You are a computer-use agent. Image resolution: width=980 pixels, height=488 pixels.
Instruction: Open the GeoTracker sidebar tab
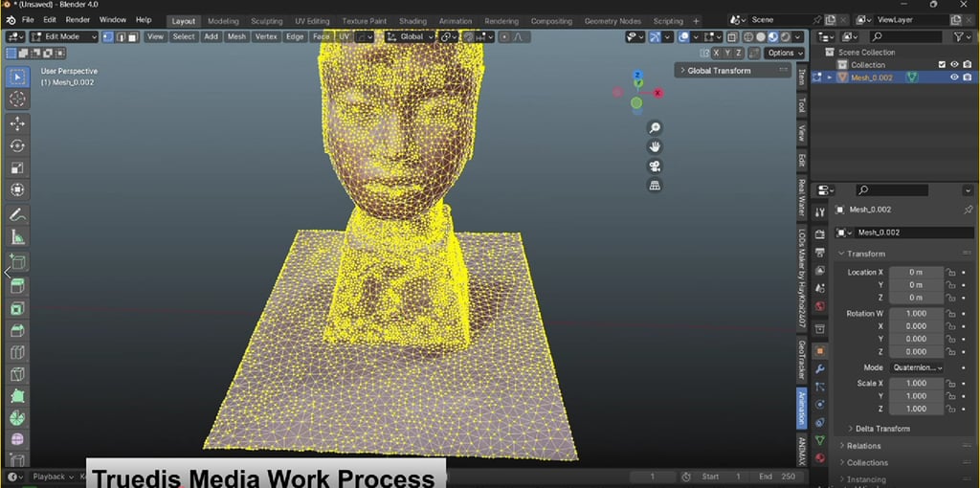tap(802, 361)
